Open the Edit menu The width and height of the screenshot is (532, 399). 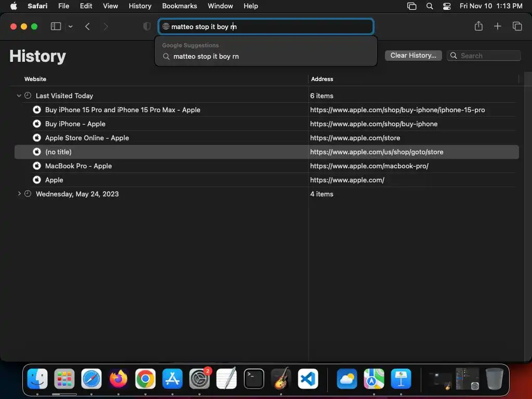click(86, 6)
